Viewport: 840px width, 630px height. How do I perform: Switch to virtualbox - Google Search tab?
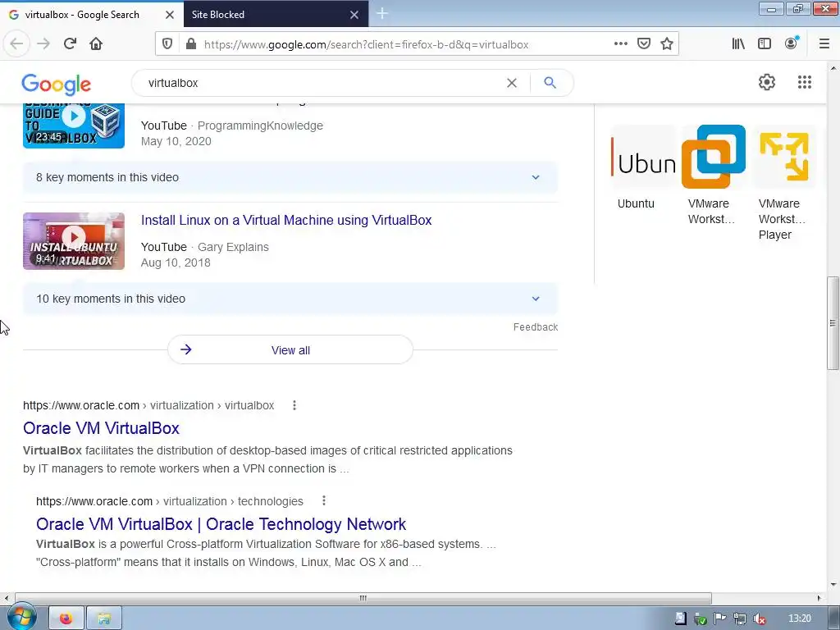coord(82,15)
